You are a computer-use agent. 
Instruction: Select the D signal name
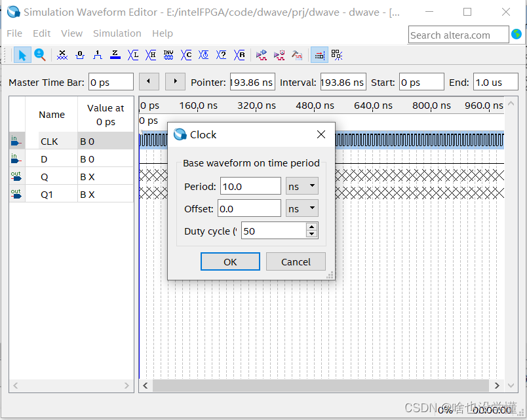pyautogui.click(x=44, y=159)
